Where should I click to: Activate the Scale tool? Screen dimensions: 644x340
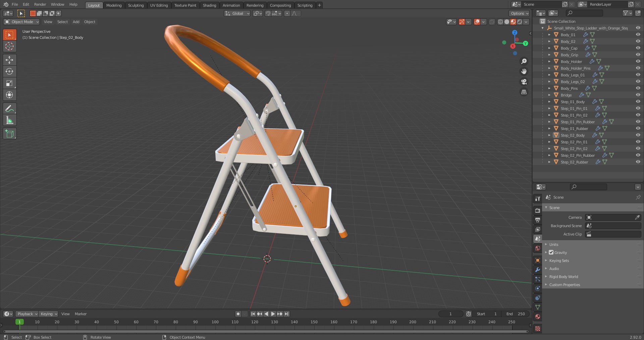coord(9,83)
